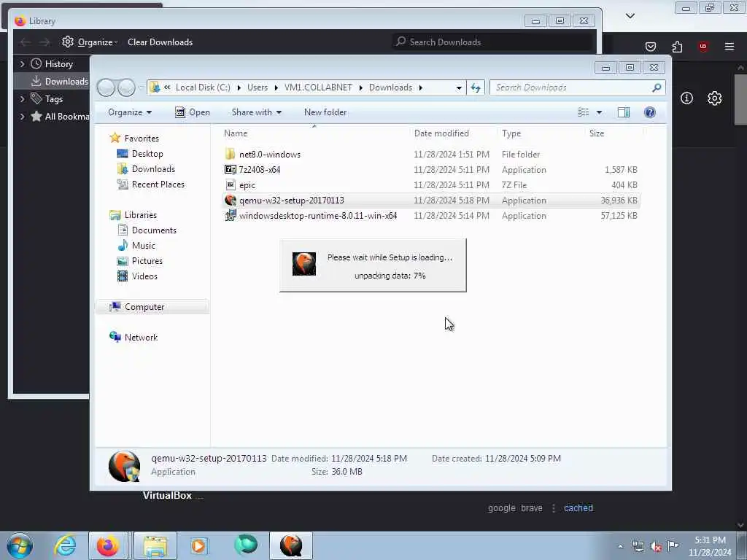Select Pictures under Libraries

[x=140, y=261]
